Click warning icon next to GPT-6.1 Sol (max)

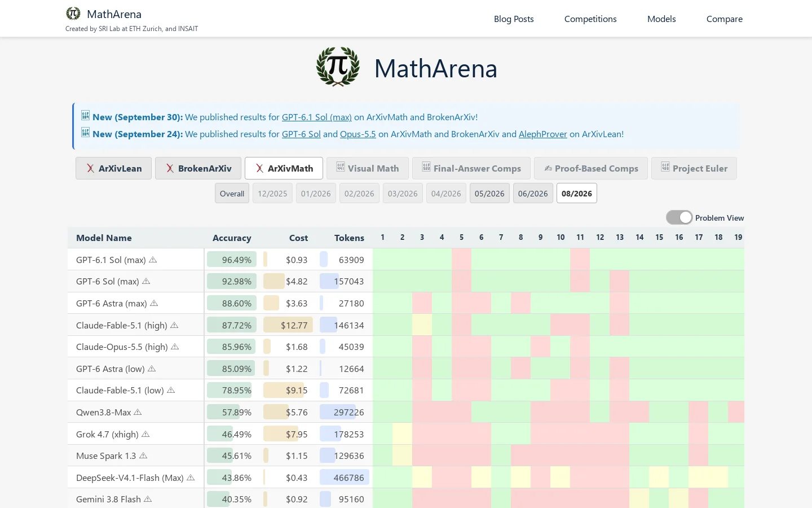click(153, 260)
